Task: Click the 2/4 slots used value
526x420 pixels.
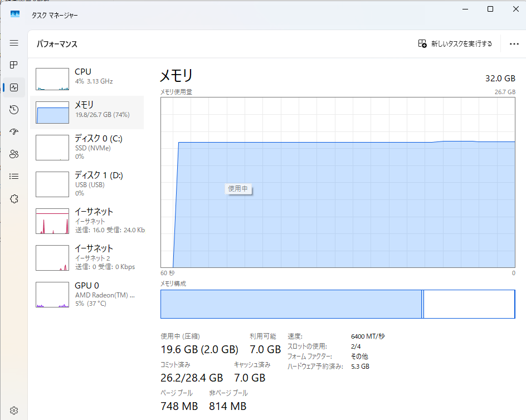Action: pyautogui.click(x=356, y=346)
